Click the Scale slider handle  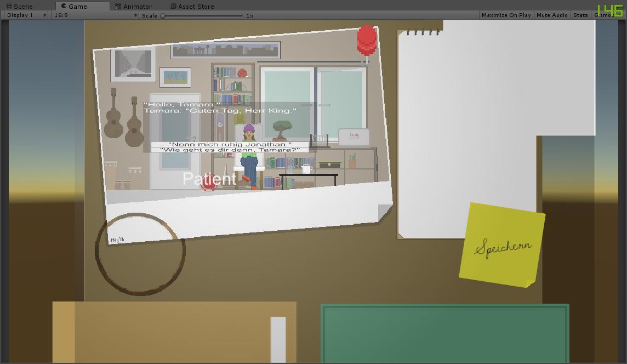[163, 15]
